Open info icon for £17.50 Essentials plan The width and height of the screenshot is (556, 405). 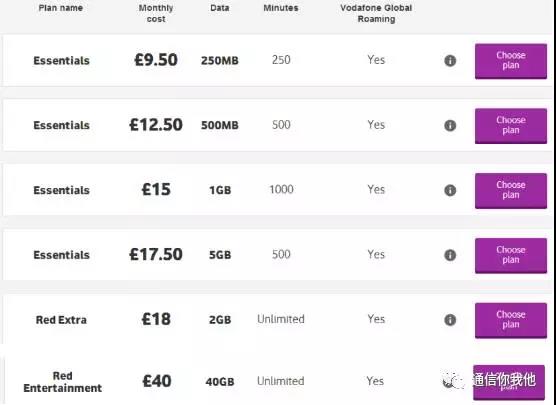(x=450, y=255)
